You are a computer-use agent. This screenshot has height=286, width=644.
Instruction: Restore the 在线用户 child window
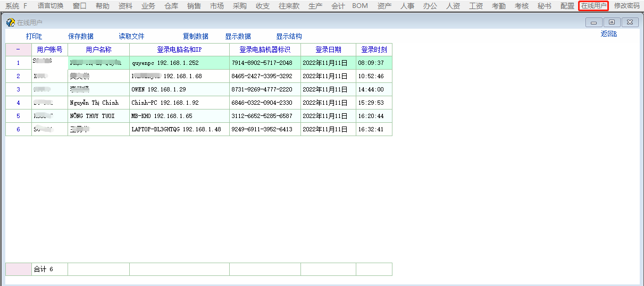[x=612, y=22]
